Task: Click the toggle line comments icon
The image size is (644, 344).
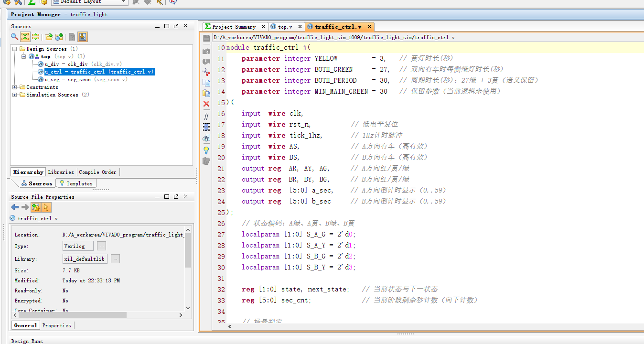Action: pyautogui.click(x=206, y=116)
